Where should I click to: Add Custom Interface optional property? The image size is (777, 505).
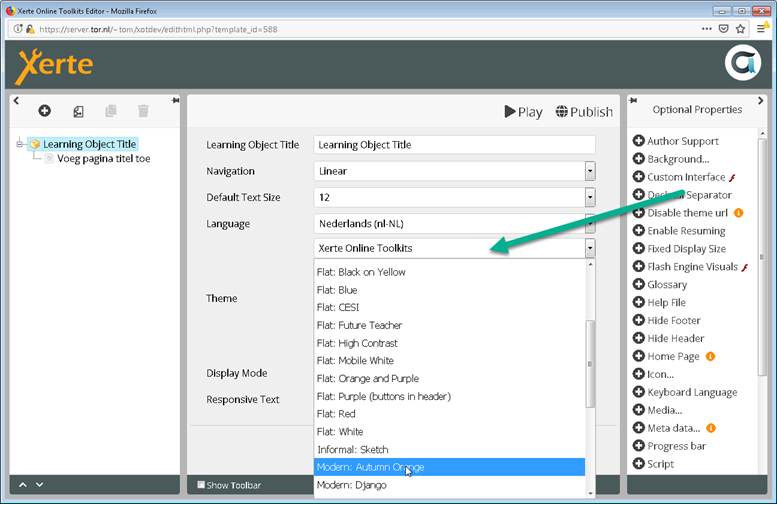679,177
